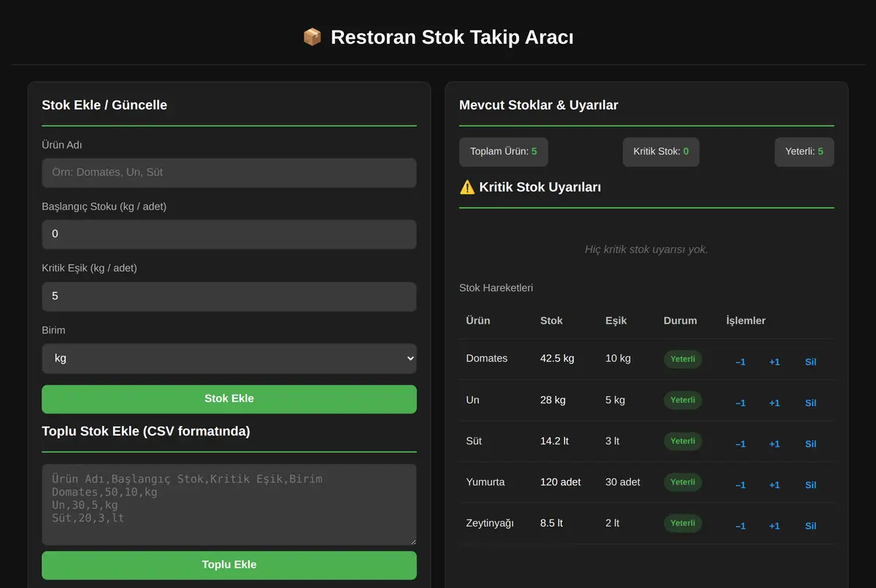
Task: Click the 10 kg threshold value
Action: pos(618,358)
